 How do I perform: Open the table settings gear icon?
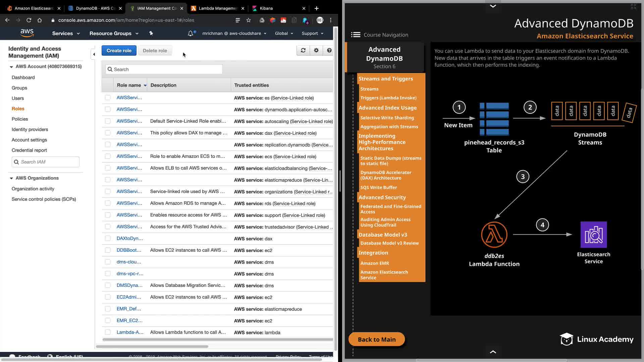coord(316,50)
